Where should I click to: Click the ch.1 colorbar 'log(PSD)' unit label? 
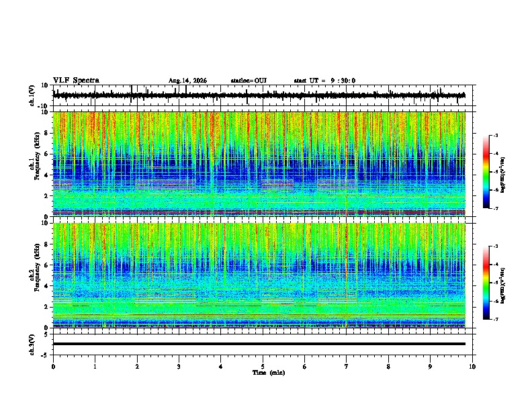coord(503,175)
